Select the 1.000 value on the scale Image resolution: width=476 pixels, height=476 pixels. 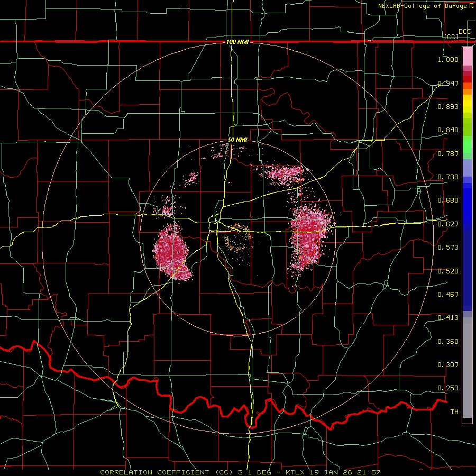(x=448, y=59)
